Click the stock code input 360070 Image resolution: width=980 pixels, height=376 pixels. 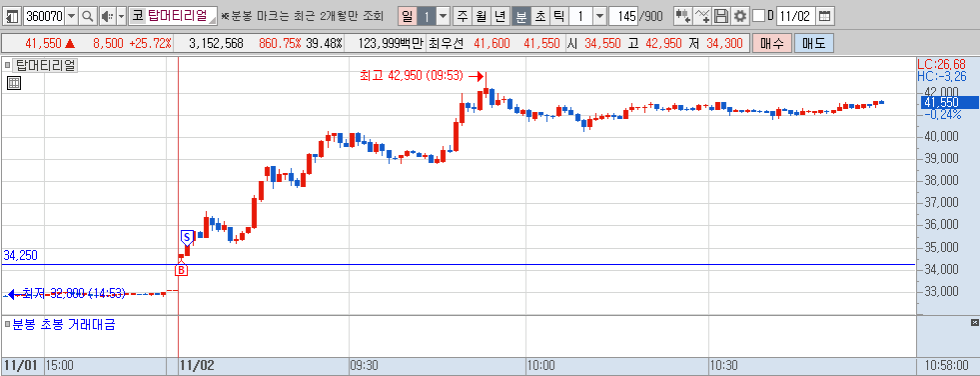[44, 16]
